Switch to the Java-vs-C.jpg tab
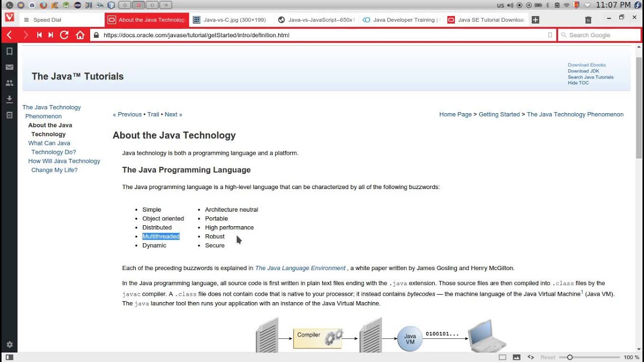The image size is (644, 362). tap(231, 20)
